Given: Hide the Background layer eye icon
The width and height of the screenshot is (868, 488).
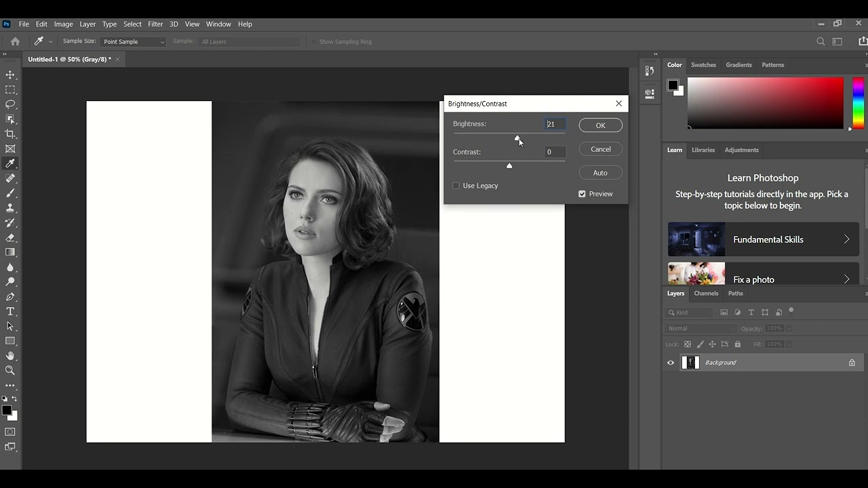Looking at the screenshot, I should coord(671,363).
